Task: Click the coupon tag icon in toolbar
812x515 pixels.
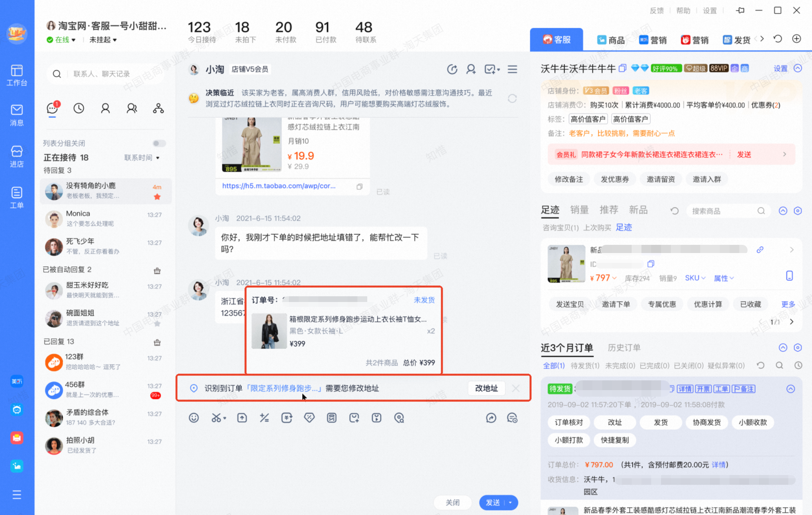Action: [x=309, y=417]
